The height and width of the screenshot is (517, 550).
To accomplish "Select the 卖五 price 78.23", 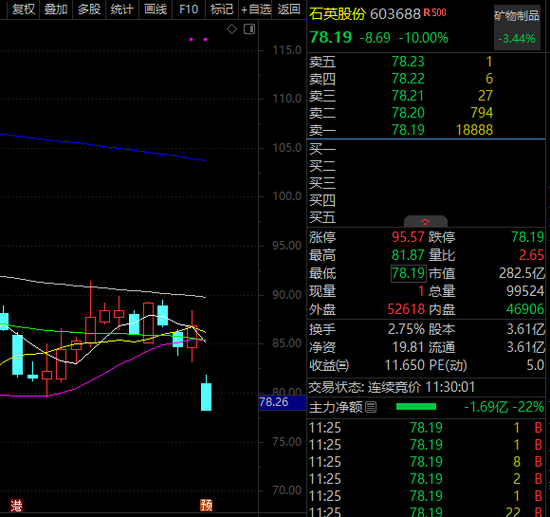I will pyautogui.click(x=408, y=62).
